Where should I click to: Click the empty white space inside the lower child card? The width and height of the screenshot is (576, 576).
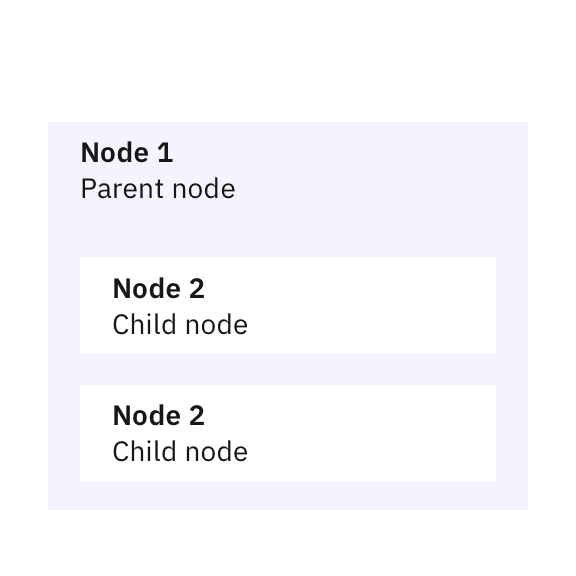point(371,433)
